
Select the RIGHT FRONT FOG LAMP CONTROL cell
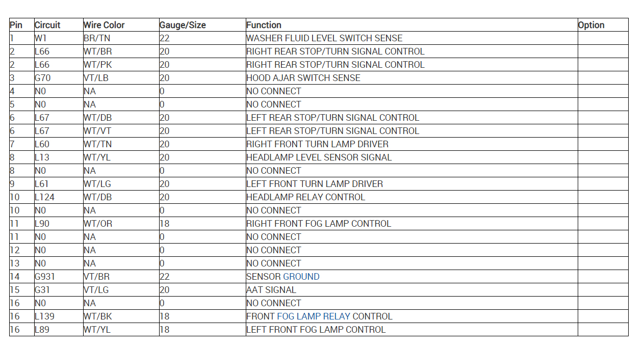319,224
